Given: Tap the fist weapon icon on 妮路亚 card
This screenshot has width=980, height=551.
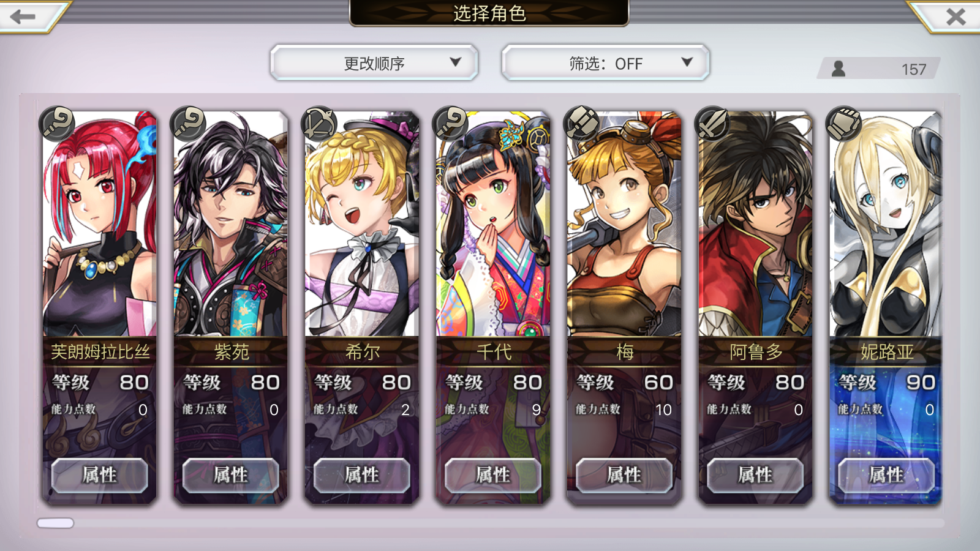Looking at the screenshot, I should 844,124.
